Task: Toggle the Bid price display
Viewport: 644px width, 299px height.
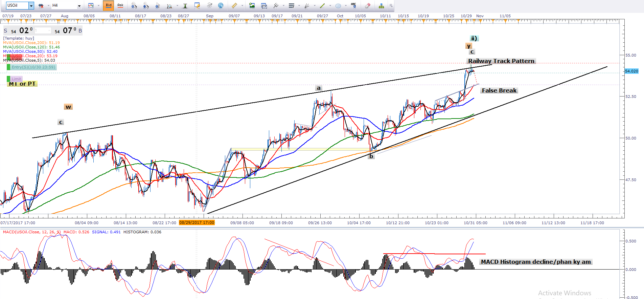Action: (x=109, y=5)
